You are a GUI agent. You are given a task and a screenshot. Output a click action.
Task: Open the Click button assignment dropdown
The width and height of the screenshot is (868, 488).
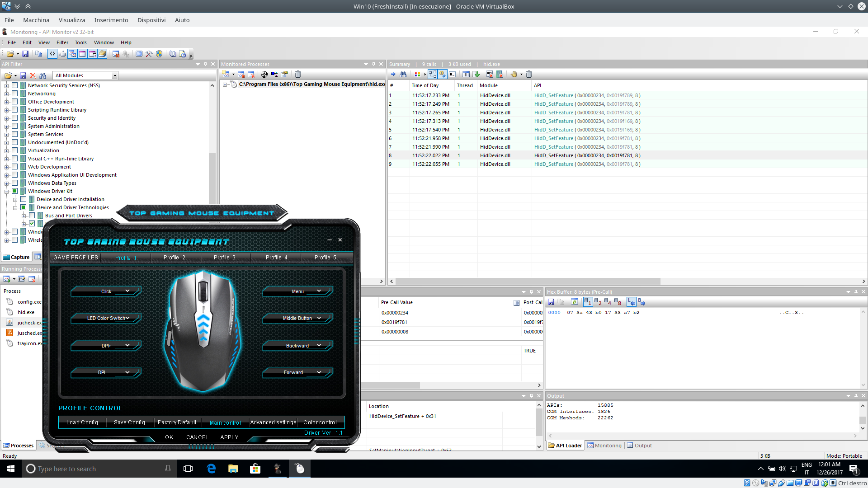[106, 291]
